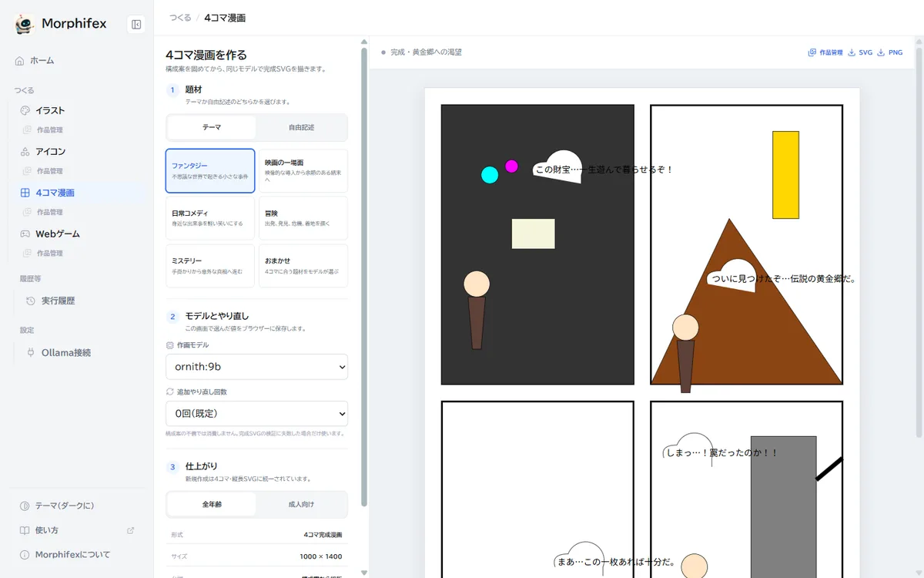The width and height of the screenshot is (924, 578).
Task: Click the gamepad icon beside Webゲーム
Action: [25, 234]
